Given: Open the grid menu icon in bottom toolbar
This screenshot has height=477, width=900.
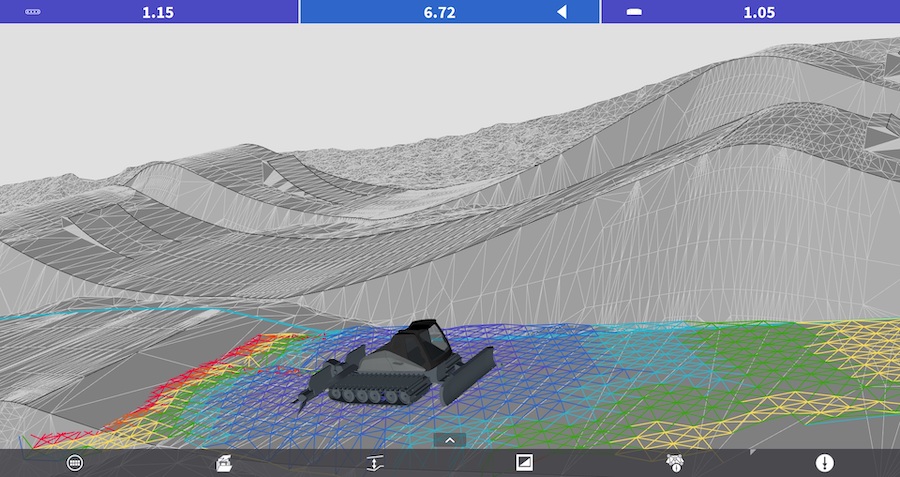Looking at the screenshot, I should point(75,463).
